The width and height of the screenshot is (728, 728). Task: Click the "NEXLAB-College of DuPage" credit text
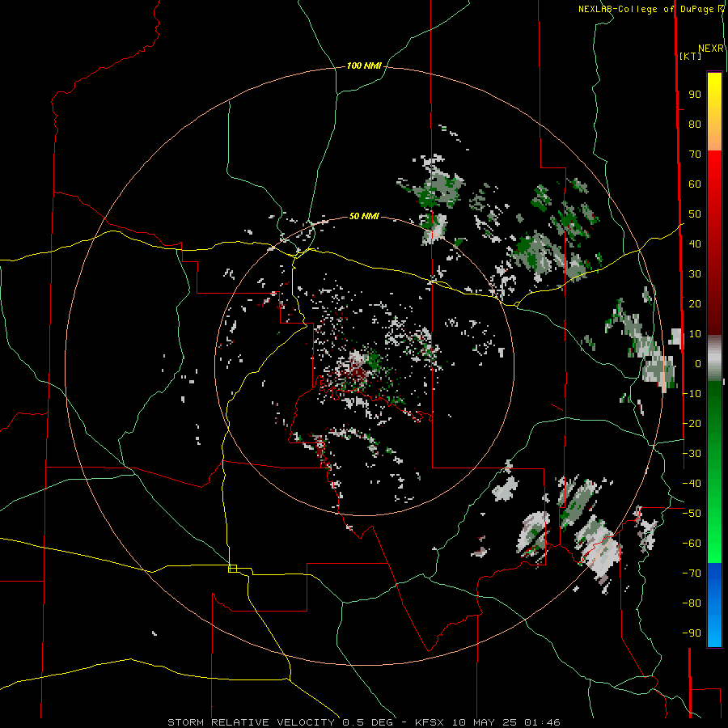click(645, 9)
